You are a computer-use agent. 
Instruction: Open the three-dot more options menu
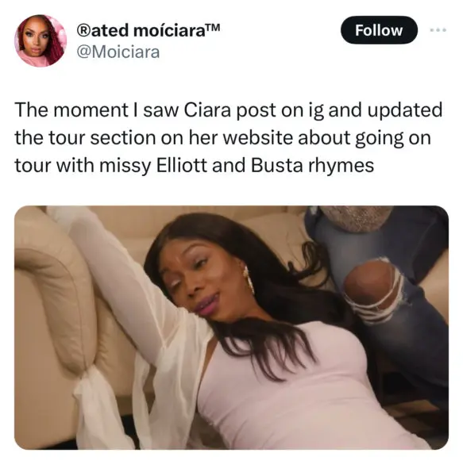(438, 30)
